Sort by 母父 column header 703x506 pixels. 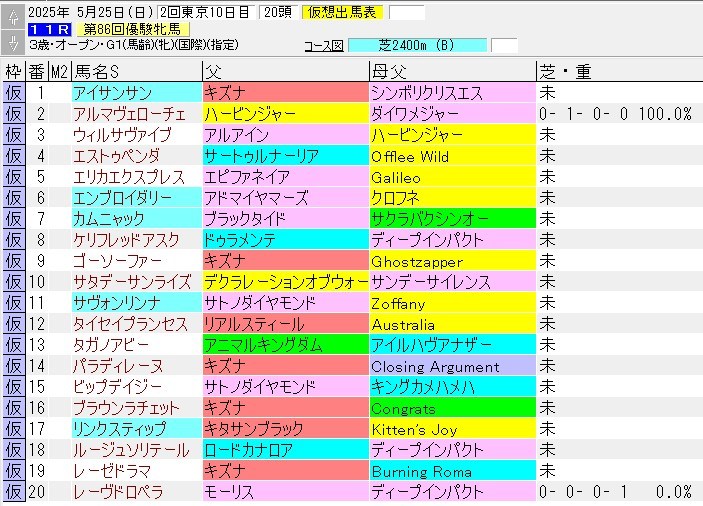coord(453,71)
